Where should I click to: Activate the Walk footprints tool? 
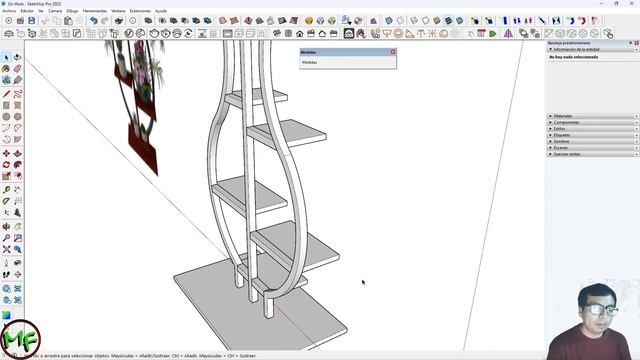[x=6, y=274]
